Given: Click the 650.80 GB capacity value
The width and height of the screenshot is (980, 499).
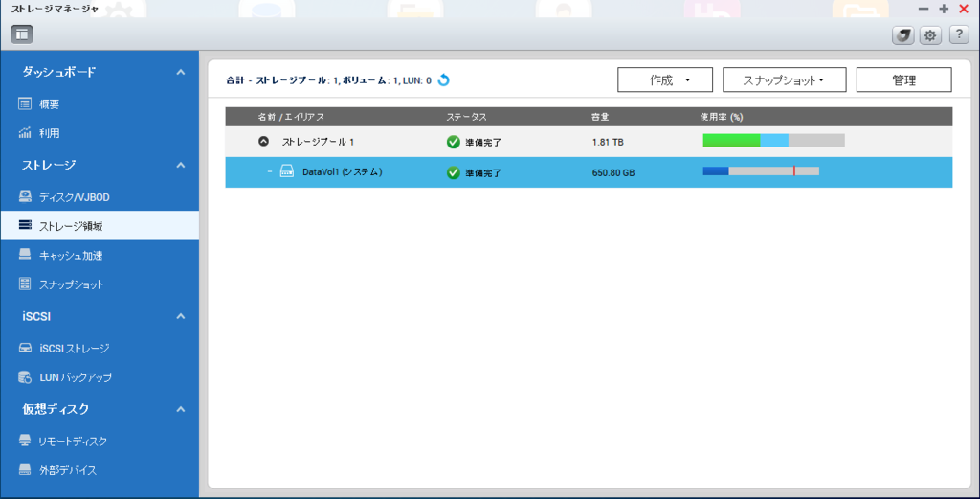Looking at the screenshot, I should 613,172.
